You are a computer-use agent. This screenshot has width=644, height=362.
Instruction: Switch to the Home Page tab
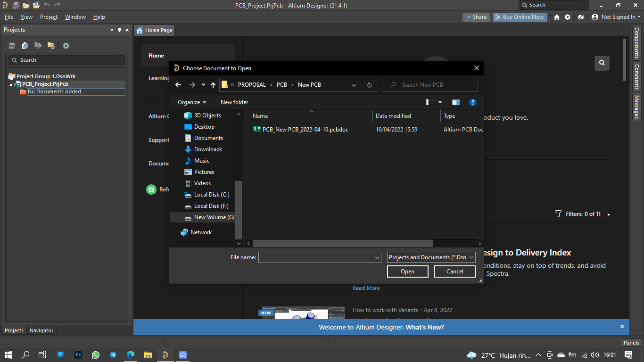pyautogui.click(x=154, y=30)
